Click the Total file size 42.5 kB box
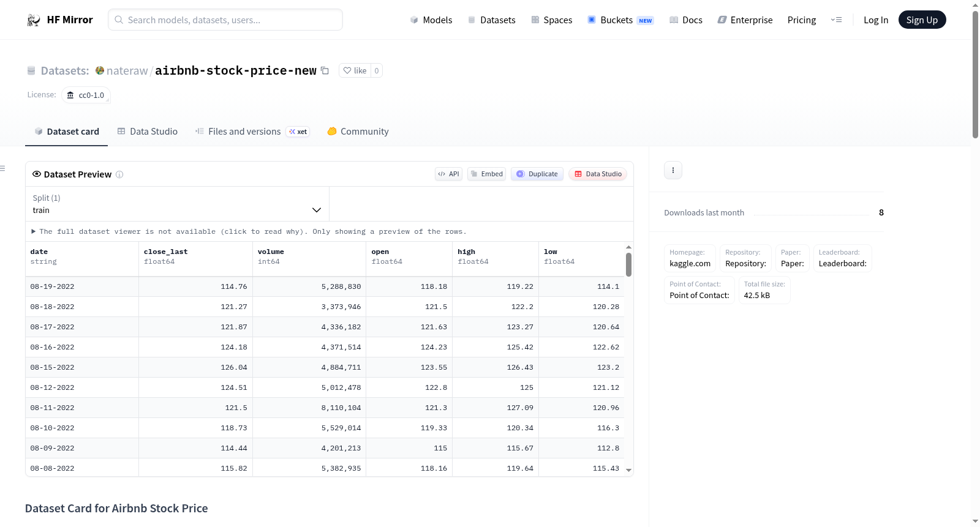The image size is (980, 527). 764,290
